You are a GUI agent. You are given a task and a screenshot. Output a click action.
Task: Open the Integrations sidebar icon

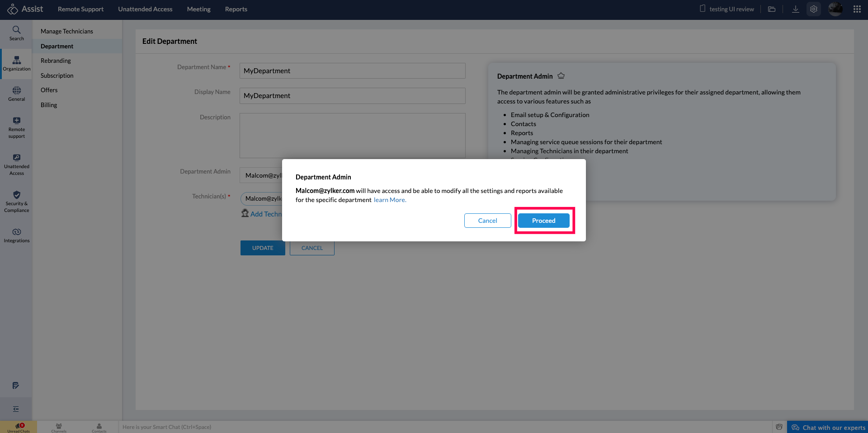pos(16,235)
